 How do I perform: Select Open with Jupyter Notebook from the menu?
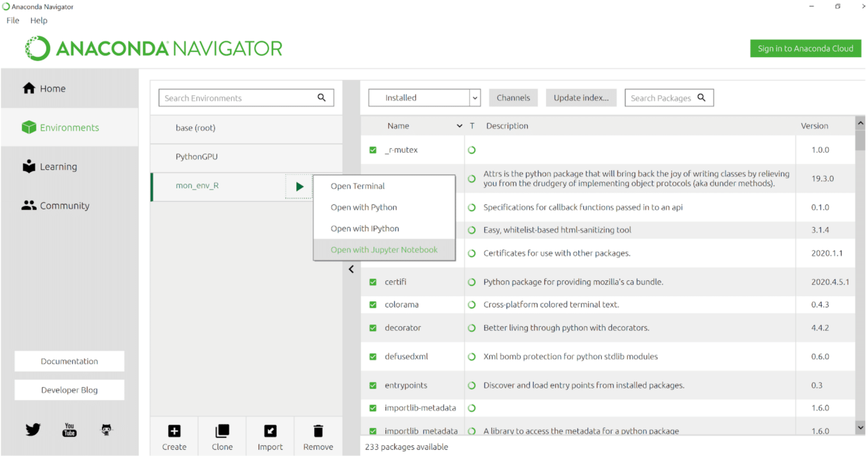[x=384, y=249]
